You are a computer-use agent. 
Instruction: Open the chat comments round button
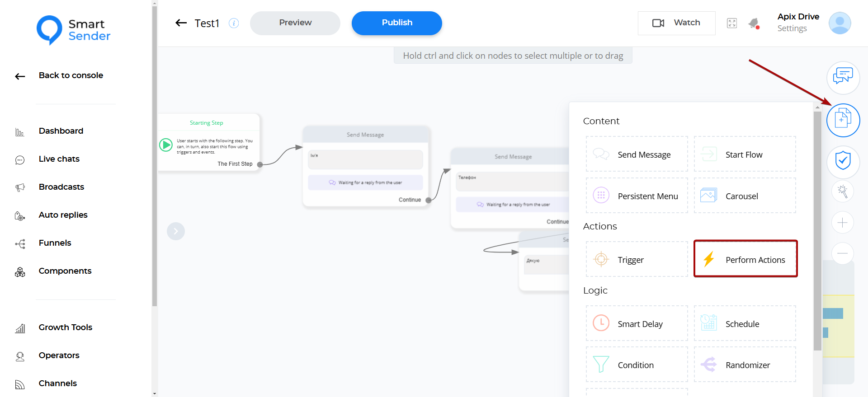pyautogui.click(x=843, y=78)
